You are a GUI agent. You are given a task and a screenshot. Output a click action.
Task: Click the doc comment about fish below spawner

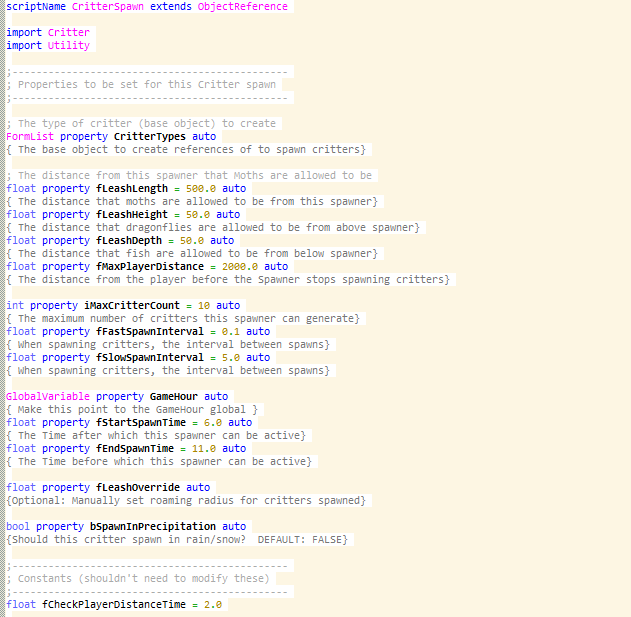point(192,254)
